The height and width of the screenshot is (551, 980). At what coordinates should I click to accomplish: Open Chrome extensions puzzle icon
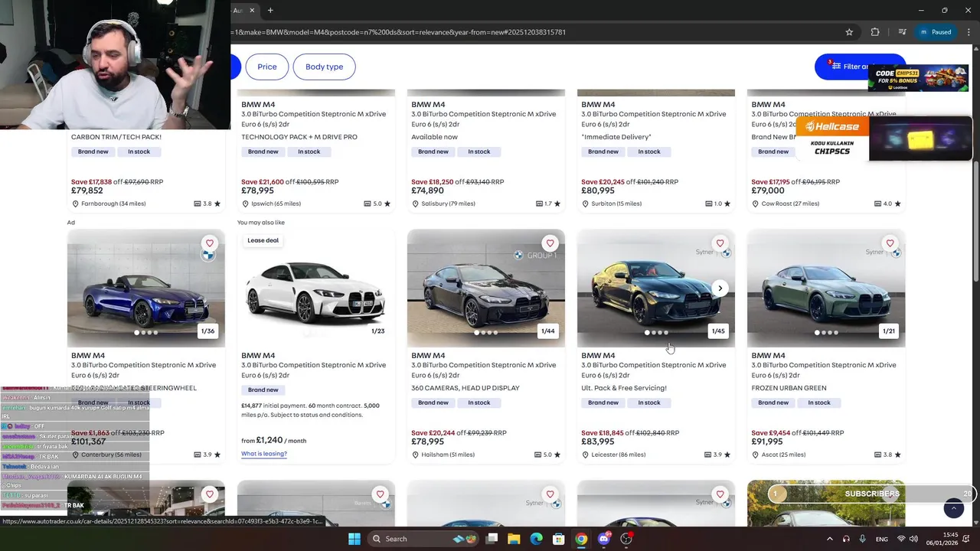click(x=875, y=32)
